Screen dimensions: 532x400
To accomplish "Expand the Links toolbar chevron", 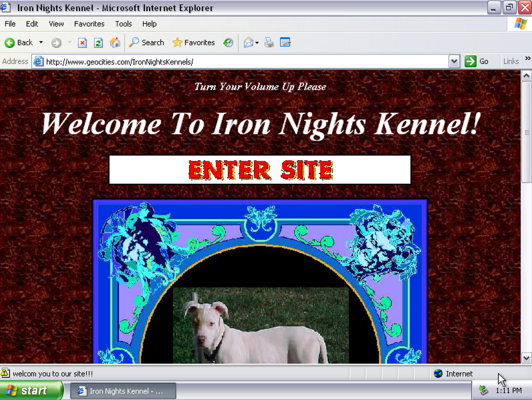I will coord(527,59).
